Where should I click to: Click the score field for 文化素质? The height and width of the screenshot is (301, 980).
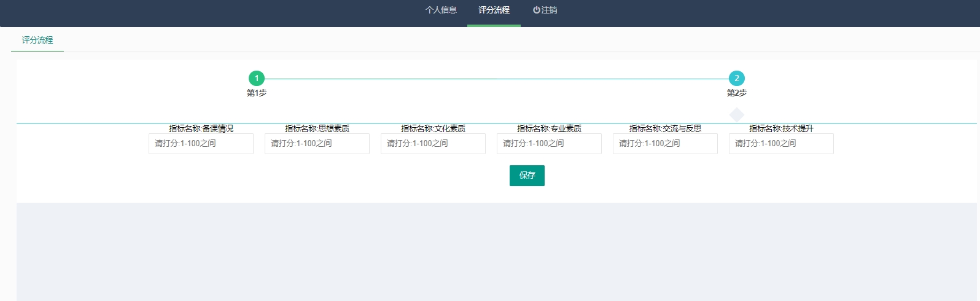tap(433, 144)
